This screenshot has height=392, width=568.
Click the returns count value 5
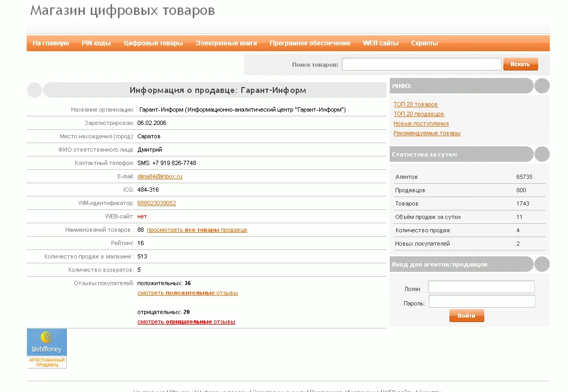click(139, 270)
